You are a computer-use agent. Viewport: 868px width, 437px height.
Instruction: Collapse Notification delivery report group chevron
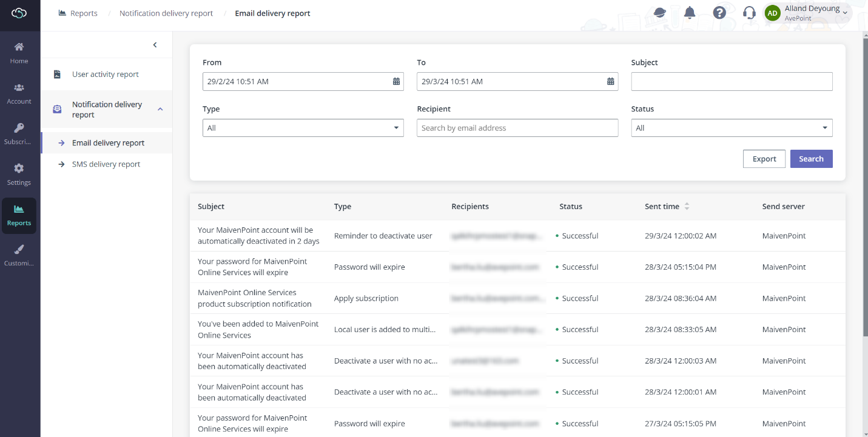coord(160,109)
